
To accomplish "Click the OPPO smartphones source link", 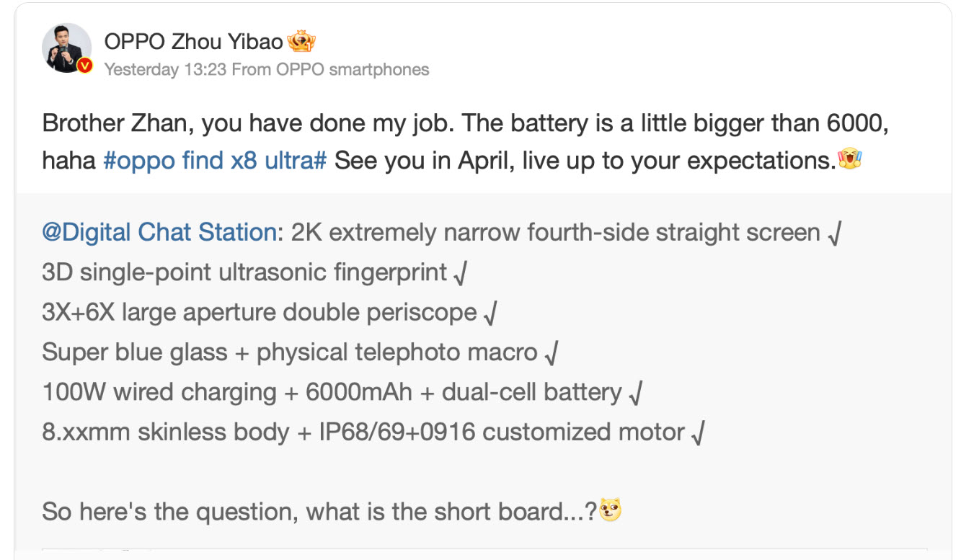I will pyautogui.click(x=353, y=70).
